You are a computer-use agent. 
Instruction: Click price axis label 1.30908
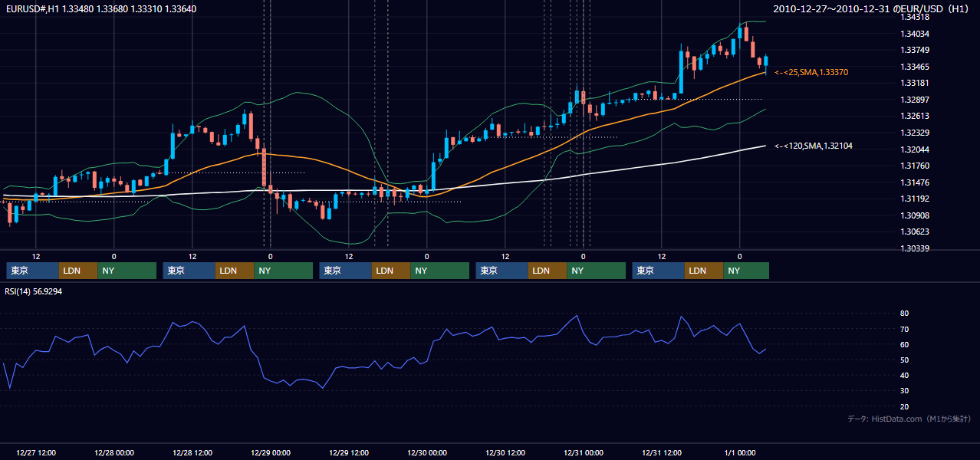click(x=914, y=215)
